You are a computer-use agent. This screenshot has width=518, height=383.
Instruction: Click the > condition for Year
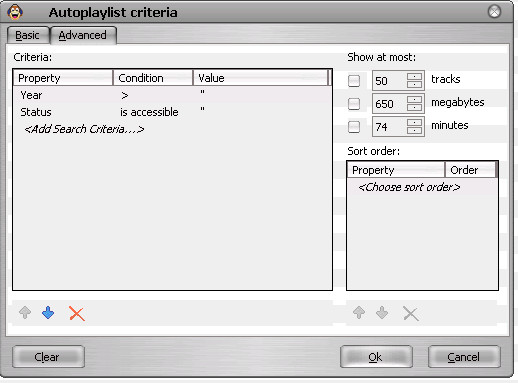[x=125, y=96]
